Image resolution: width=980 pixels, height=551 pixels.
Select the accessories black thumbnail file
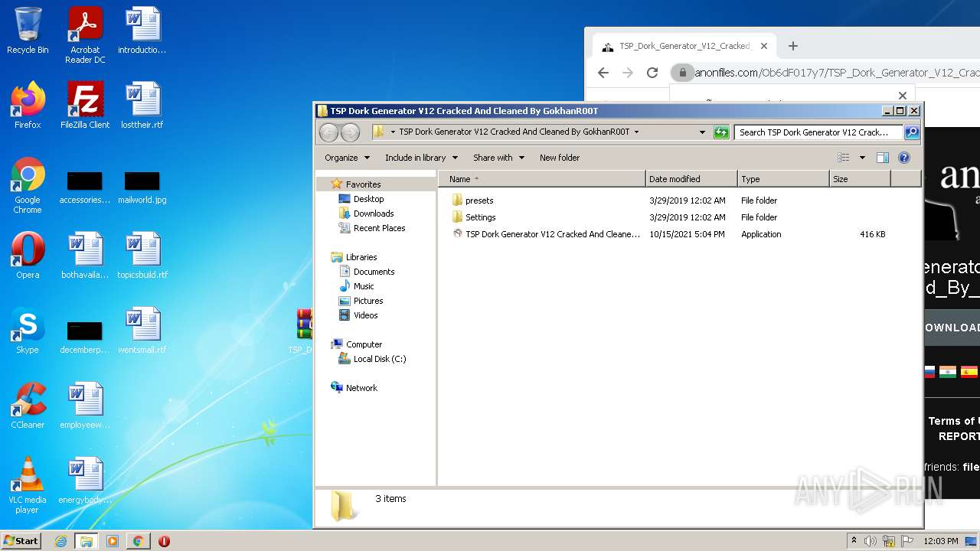pos(85,188)
